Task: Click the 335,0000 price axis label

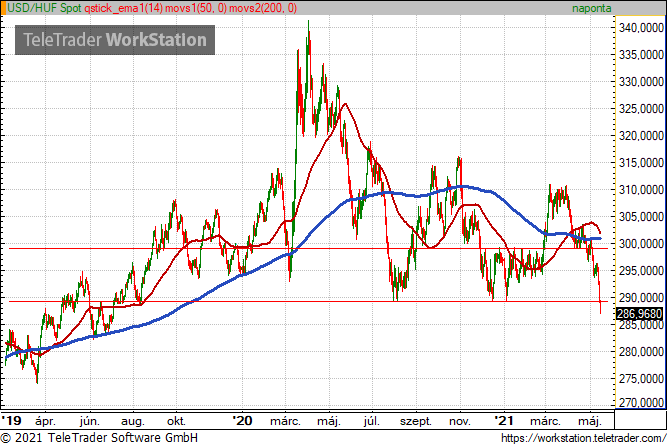Action: point(641,54)
